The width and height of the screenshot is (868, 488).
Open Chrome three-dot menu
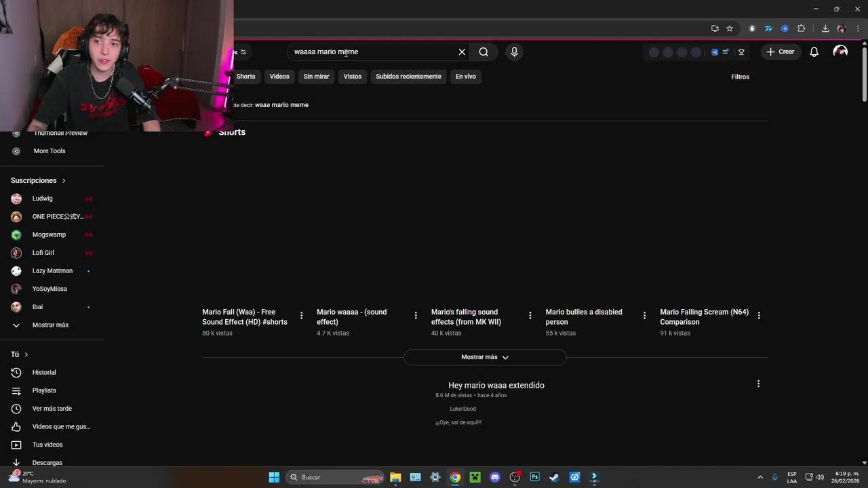858,28
